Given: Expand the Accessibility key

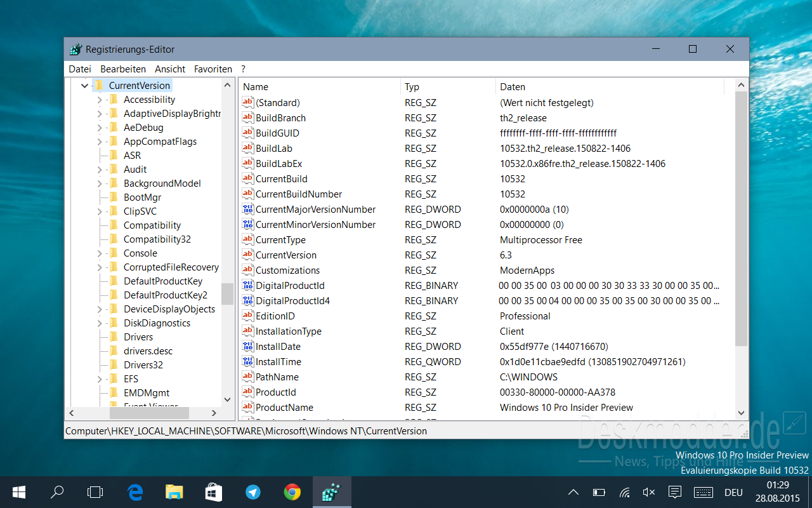Looking at the screenshot, I should point(100,100).
